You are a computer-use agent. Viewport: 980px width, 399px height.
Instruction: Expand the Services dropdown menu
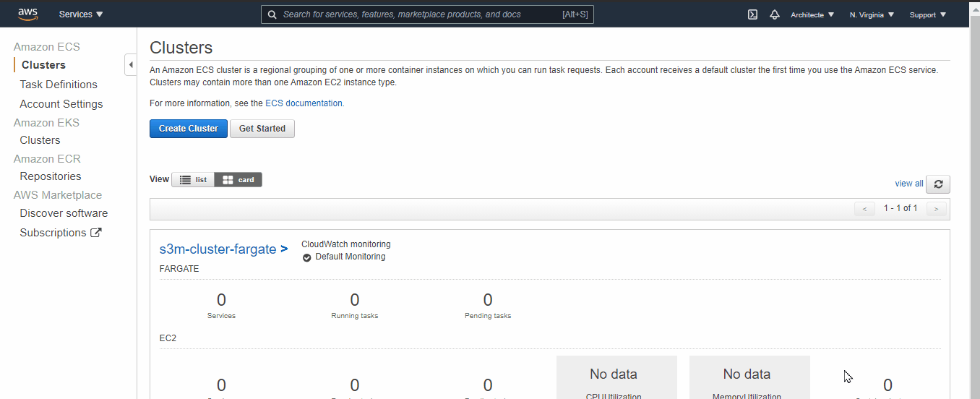81,14
